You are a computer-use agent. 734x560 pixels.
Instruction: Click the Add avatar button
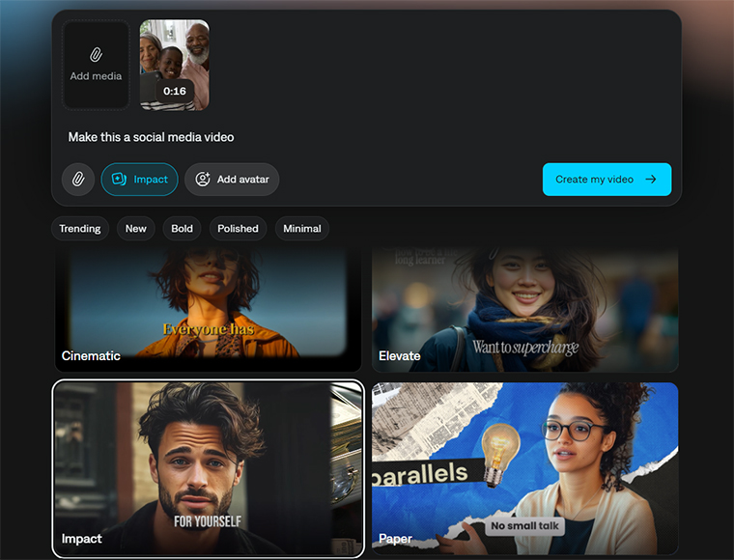(232, 180)
